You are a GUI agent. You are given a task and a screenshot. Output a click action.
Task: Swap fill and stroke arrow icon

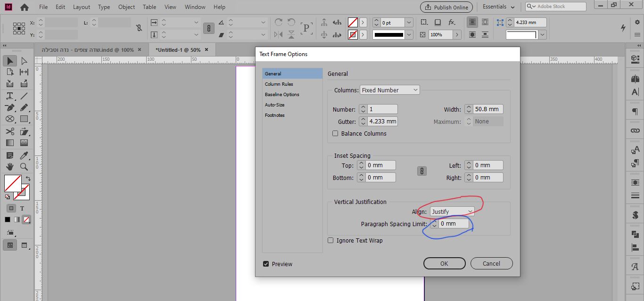28,179
